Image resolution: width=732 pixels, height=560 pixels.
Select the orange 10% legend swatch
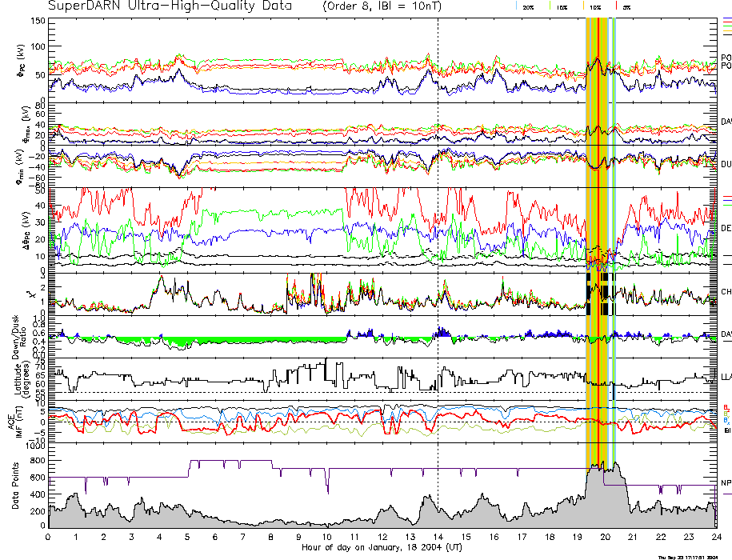point(583,6)
